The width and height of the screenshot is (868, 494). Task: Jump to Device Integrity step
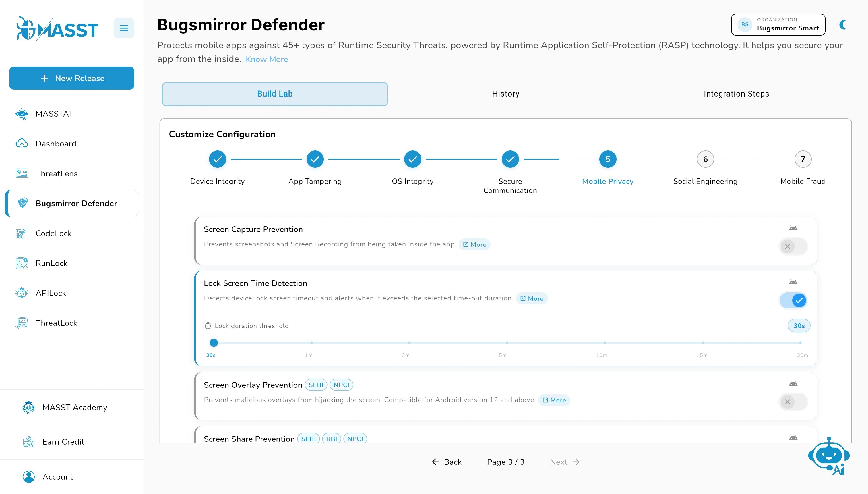click(217, 159)
